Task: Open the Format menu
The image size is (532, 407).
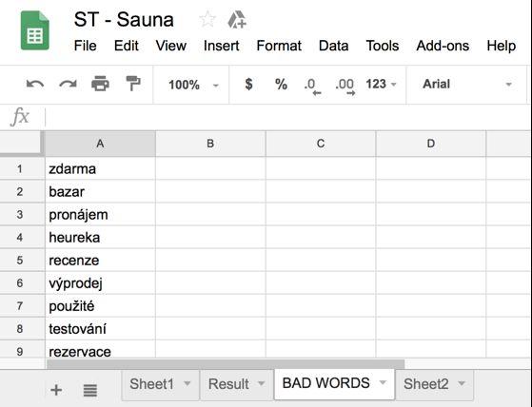Action: point(279,46)
